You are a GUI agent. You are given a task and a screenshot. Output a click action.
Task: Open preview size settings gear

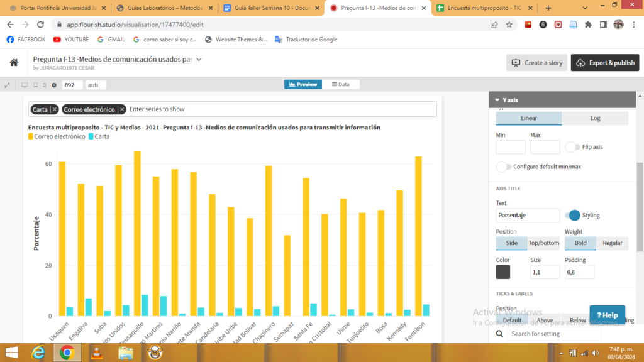pos(54,85)
